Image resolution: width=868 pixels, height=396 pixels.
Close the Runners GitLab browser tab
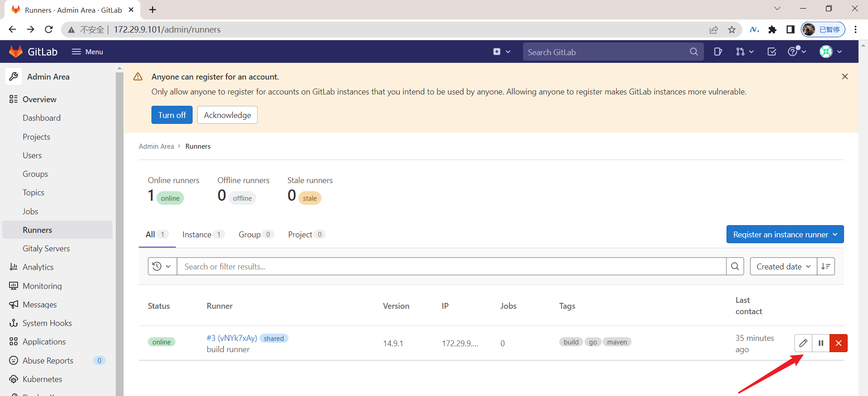131,9
